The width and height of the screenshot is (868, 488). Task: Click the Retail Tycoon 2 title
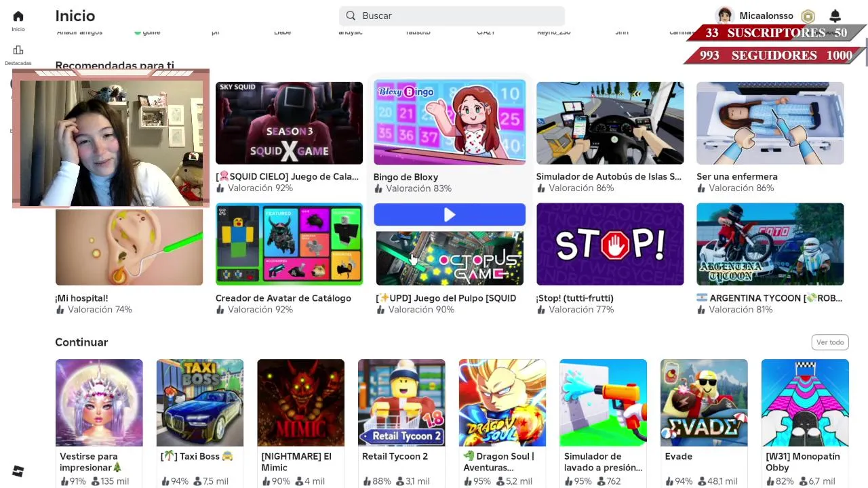395,456
